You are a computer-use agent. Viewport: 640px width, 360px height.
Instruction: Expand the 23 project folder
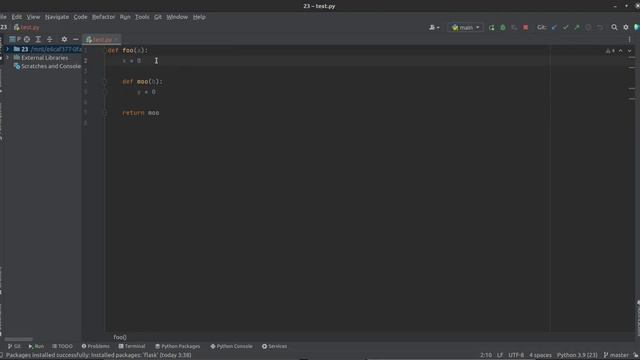pyautogui.click(x=7, y=49)
